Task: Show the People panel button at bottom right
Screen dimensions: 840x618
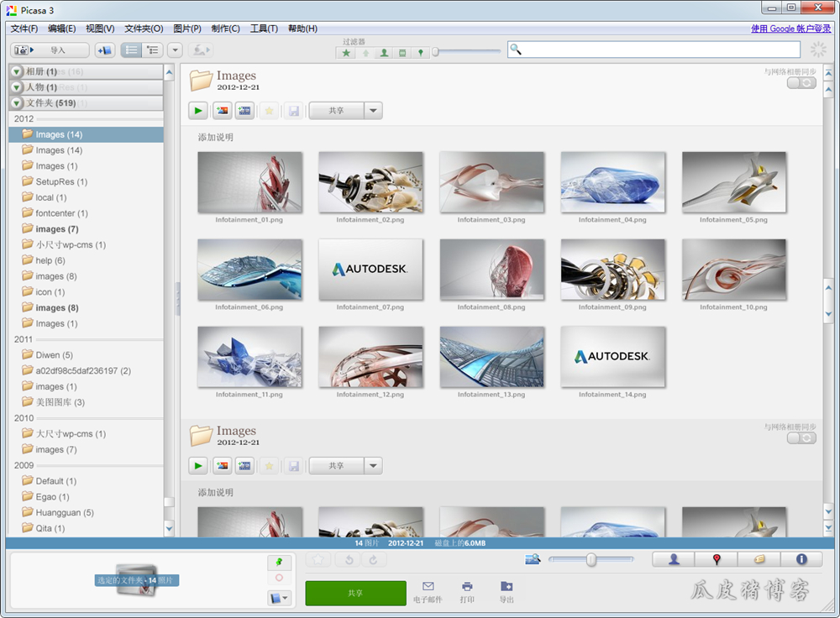Action: click(674, 559)
